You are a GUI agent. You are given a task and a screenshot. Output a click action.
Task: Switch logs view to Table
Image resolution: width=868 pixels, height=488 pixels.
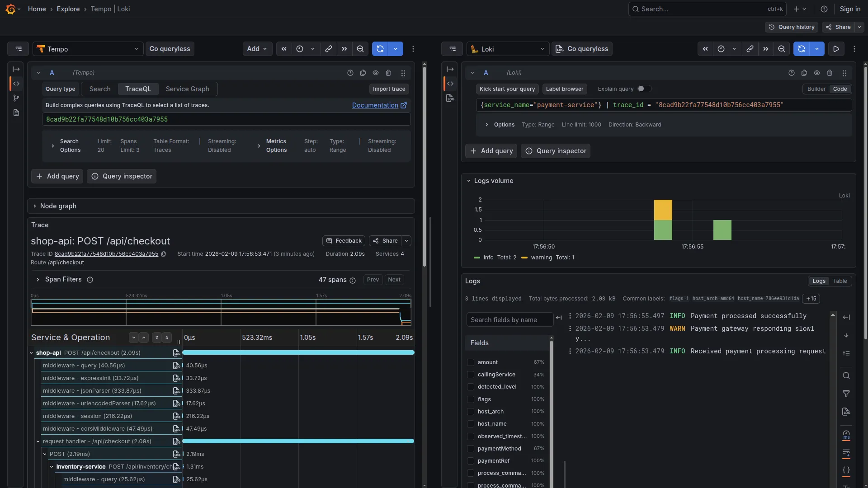tap(840, 281)
